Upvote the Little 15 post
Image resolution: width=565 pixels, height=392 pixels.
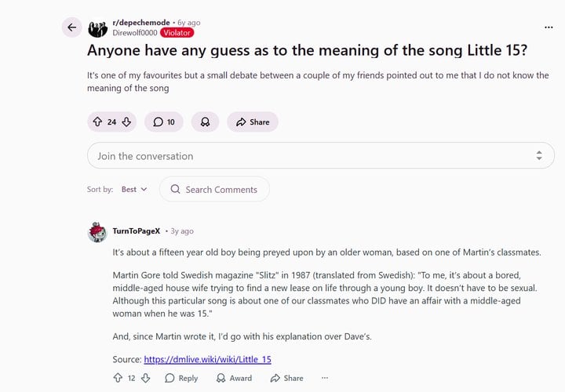pos(97,122)
